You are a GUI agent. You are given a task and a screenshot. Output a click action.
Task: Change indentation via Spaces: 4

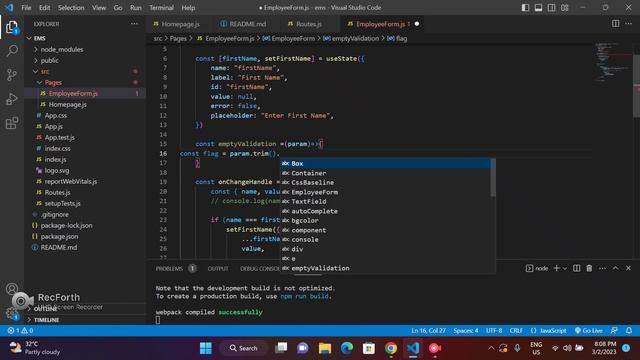pyautogui.click(x=465, y=331)
